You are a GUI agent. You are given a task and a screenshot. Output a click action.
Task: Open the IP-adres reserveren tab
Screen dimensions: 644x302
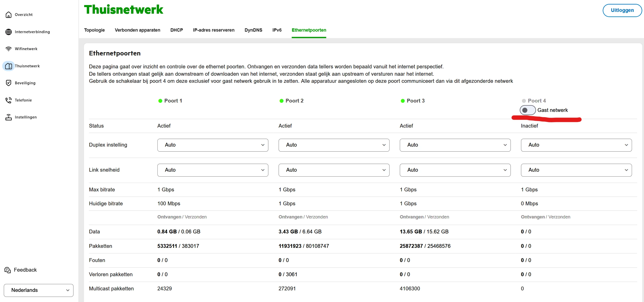pyautogui.click(x=214, y=30)
